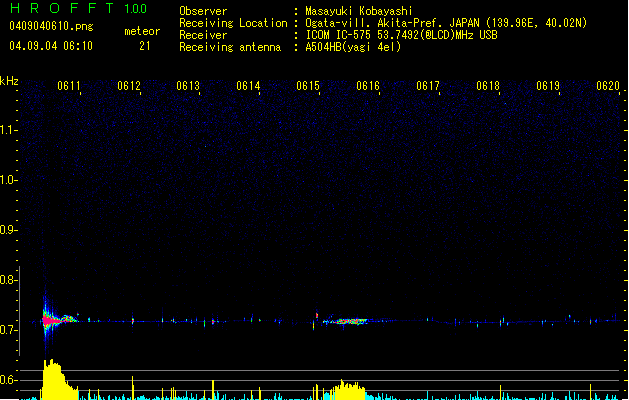
Task: Click the large yellow power bar block near 0611
Action: tap(59, 380)
